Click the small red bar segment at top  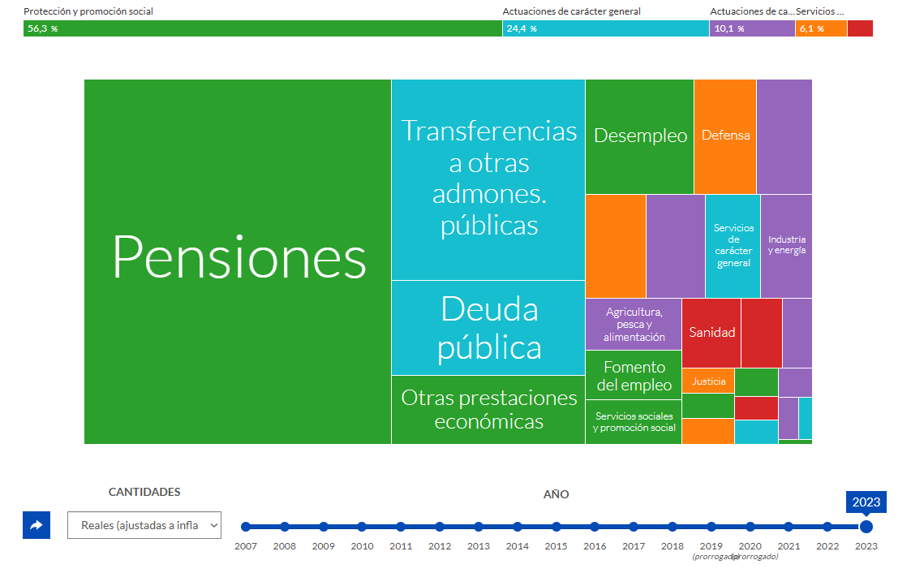click(x=861, y=28)
